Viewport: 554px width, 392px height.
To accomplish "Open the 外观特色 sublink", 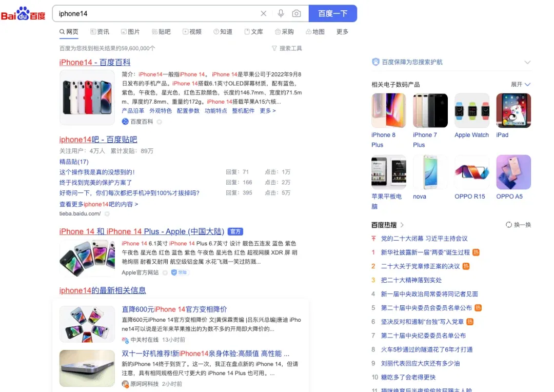I will click(161, 111).
